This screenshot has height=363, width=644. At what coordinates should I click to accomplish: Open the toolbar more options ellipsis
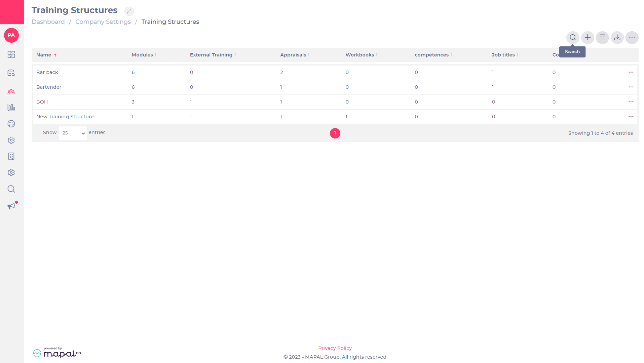[x=632, y=38]
